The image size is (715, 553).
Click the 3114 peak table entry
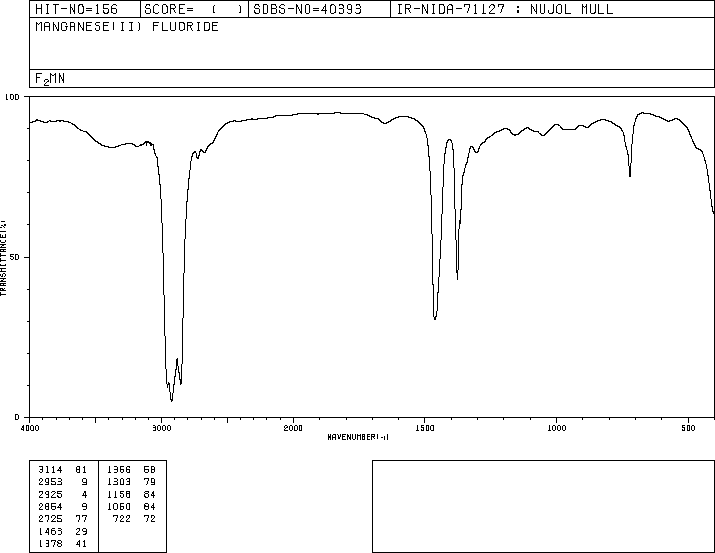click(50, 470)
